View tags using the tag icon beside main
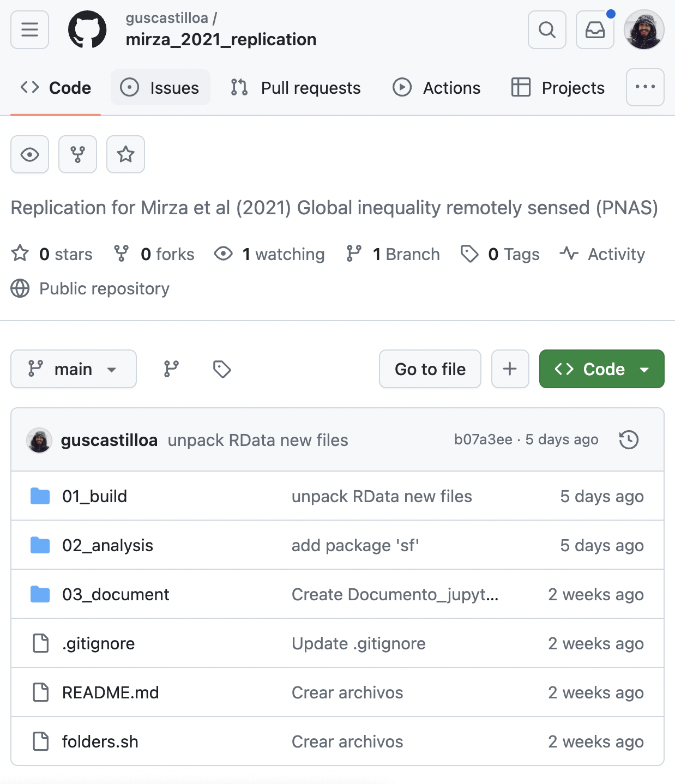 pyautogui.click(x=222, y=369)
